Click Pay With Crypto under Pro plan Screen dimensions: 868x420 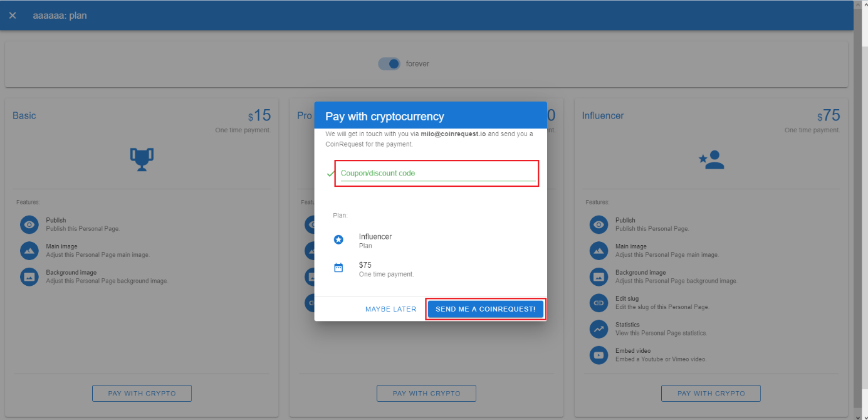coord(426,393)
